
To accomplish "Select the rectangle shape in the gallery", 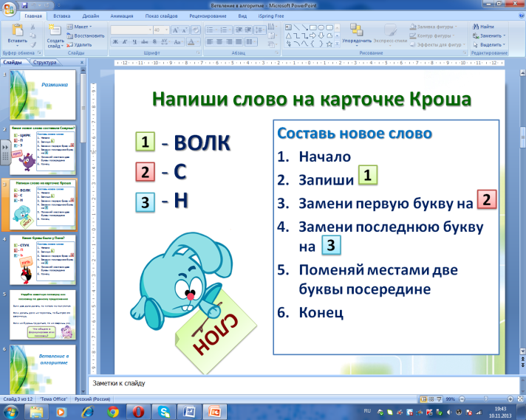I will point(313,27).
